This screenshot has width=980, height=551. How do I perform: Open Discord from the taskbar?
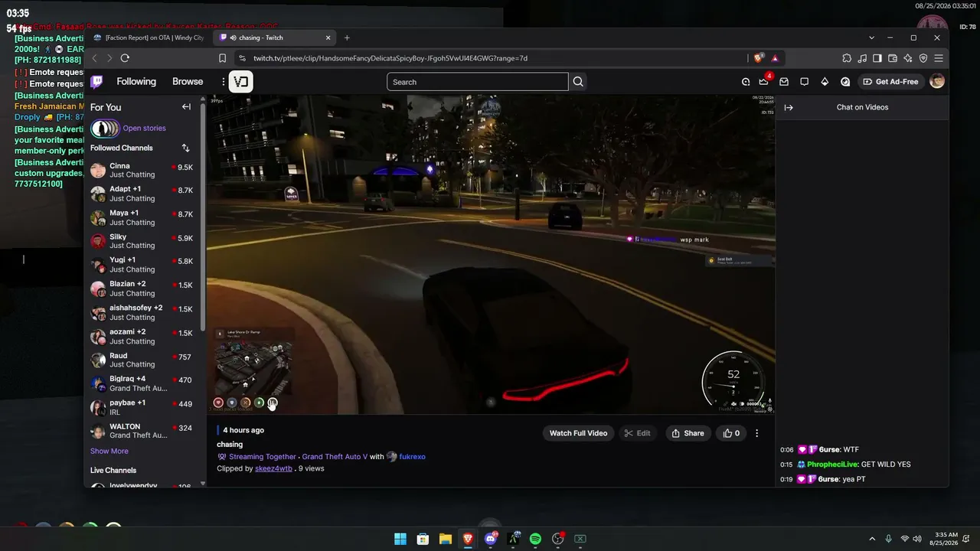coord(491,539)
